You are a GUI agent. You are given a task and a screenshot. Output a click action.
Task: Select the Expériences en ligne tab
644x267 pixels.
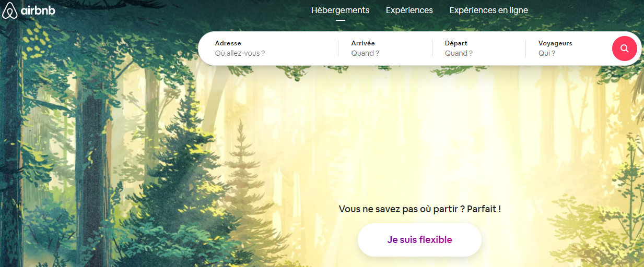[x=488, y=10]
